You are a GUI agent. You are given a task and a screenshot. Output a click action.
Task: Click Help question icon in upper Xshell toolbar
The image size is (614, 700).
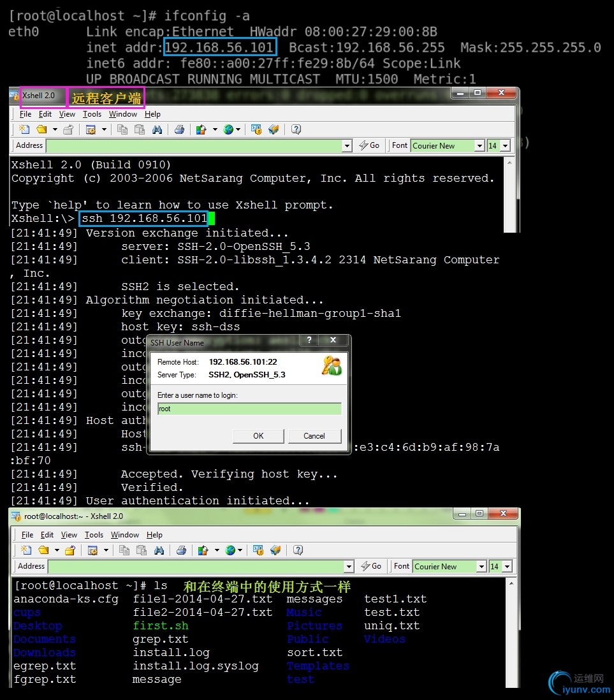(296, 129)
